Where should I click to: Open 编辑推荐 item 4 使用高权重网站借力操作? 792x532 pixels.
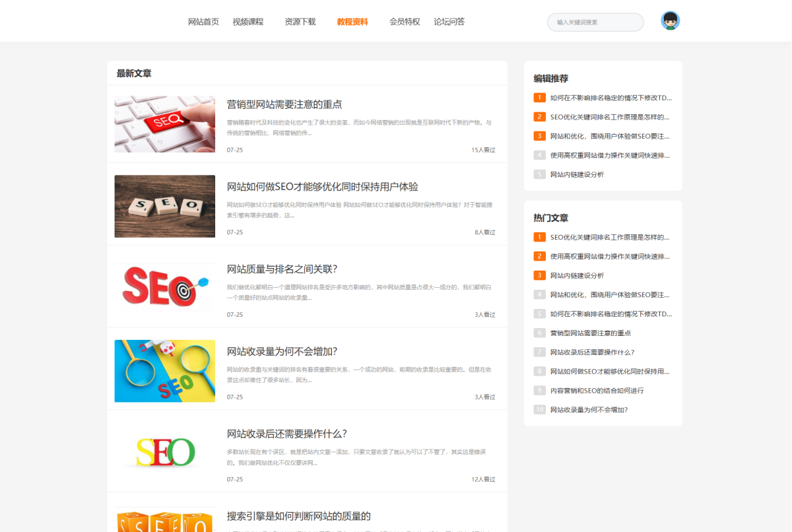[610, 155]
